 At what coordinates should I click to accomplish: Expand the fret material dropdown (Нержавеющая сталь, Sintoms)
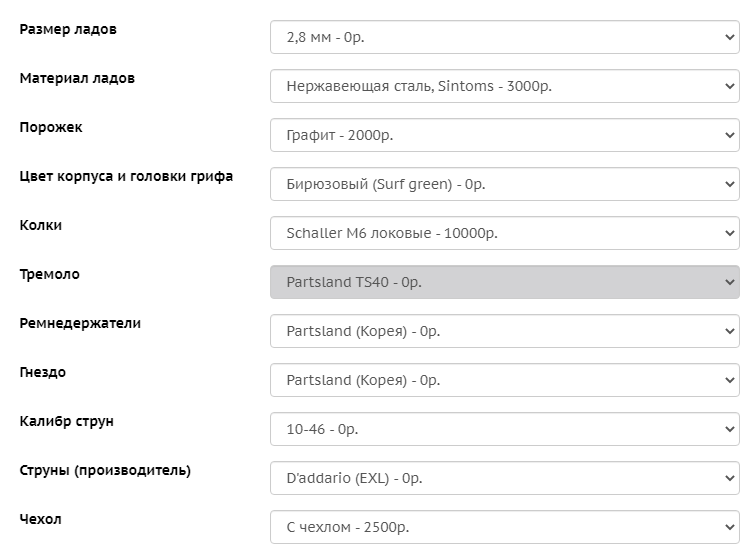point(504,86)
